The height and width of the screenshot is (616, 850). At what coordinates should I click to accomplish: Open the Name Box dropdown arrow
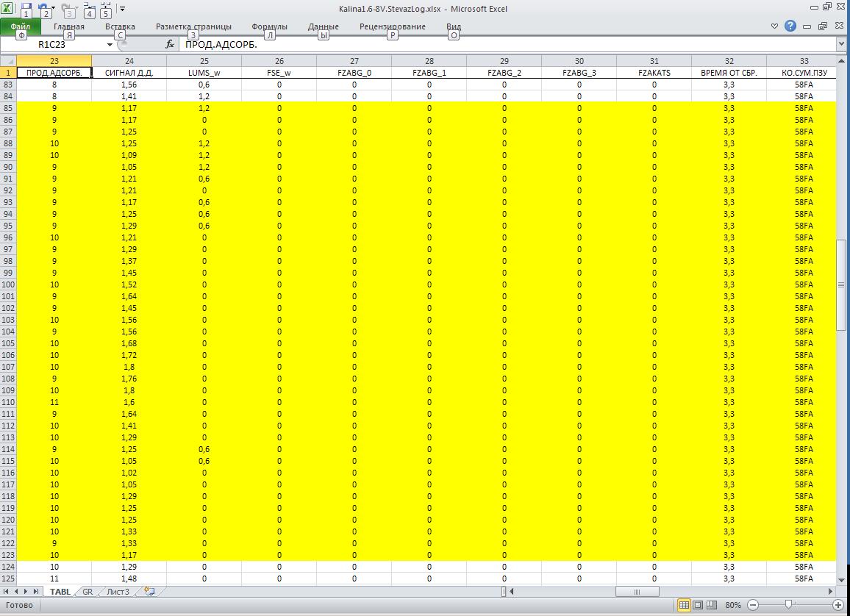pos(110,45)
